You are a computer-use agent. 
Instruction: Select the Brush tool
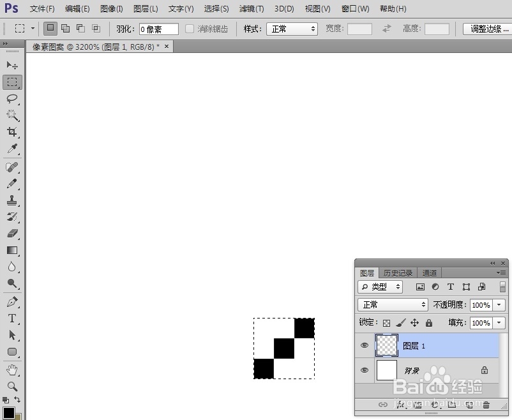coord(13,183)
